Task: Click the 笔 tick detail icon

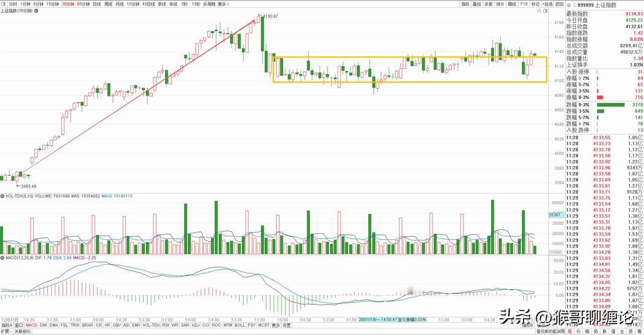Action: 570,331
